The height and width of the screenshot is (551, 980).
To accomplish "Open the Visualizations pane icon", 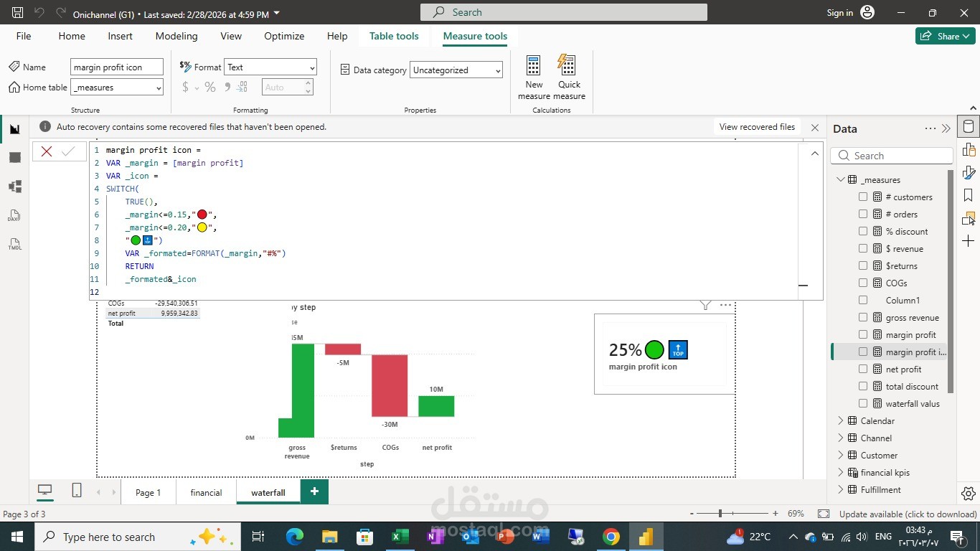I will click(x=969, y=150).
